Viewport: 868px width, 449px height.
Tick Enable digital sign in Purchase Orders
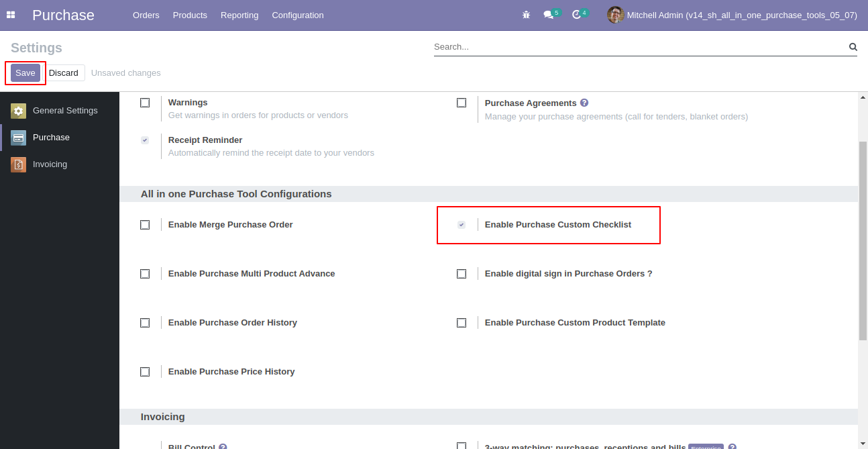(x=462, y=274)
